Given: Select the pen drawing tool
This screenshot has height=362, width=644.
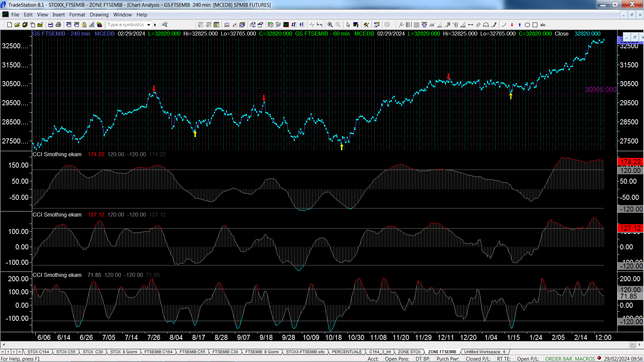Looking at the screenshot, I should (494, 24).
